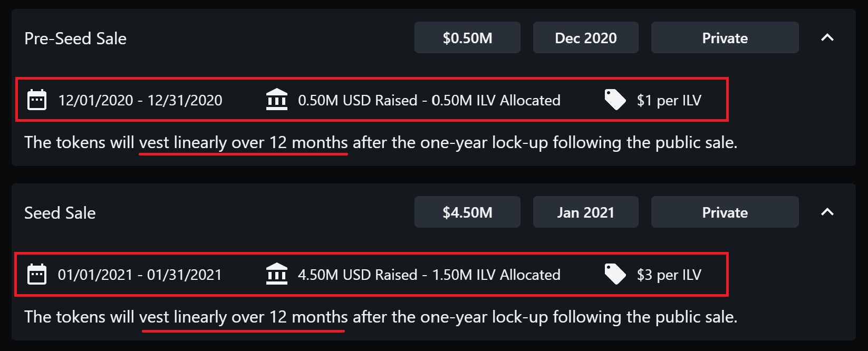
Task: Collapse the Seed Sale section chevron
Action: click(x=827, y=212)
